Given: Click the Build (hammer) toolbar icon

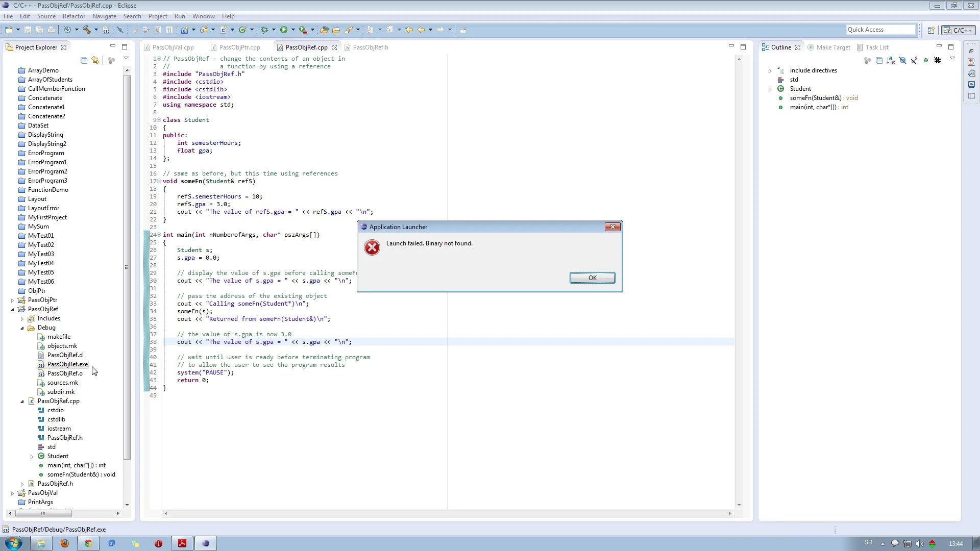Looking at the screenshot, I should (87, 30).
